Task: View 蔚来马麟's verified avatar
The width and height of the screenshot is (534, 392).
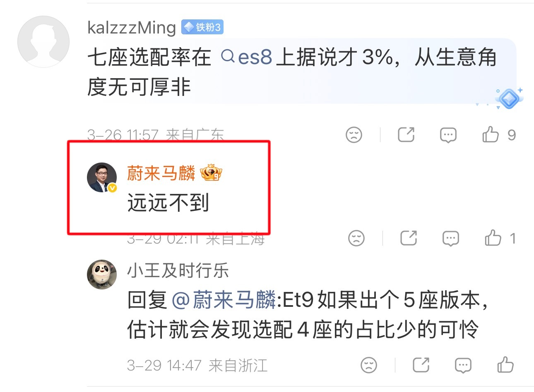Action: (x=102, y=177)
